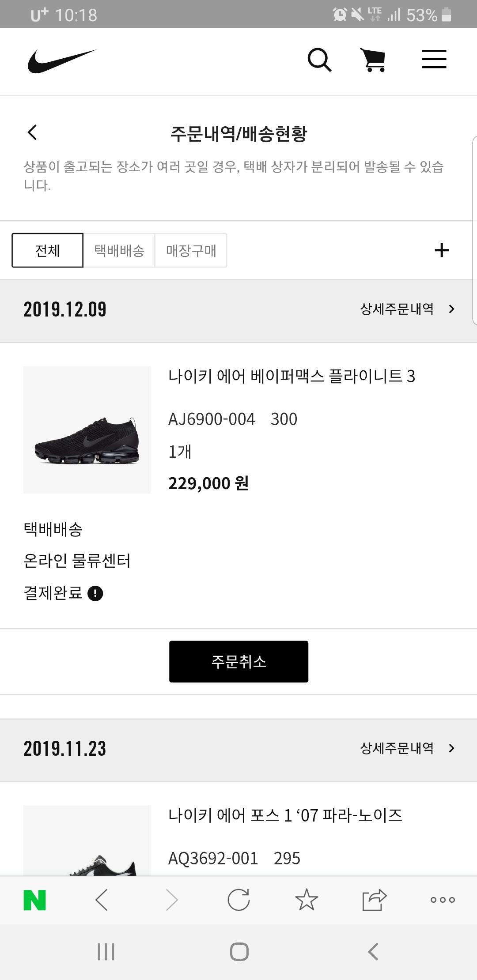Reload the page in browser toolbar

pyautogui.click(x=238, y=900)
